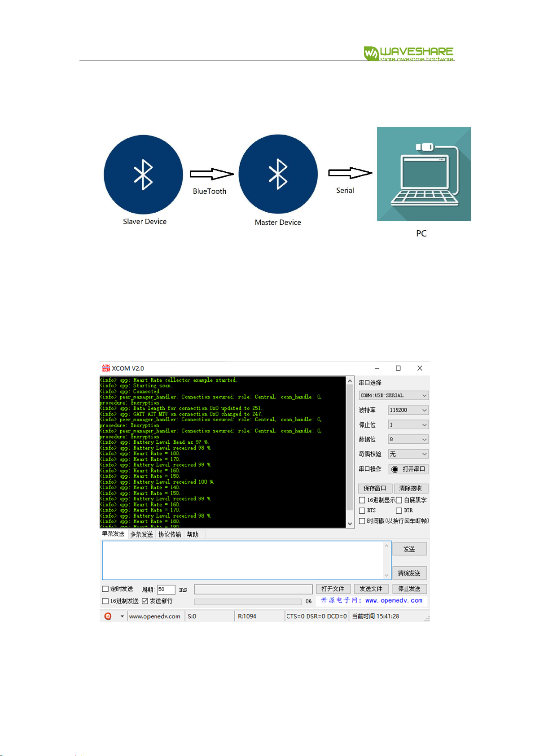This screenshot has width=535, height=756.
Task: Enable the 白底黑字 checkbox
Action: click(399, 500)
